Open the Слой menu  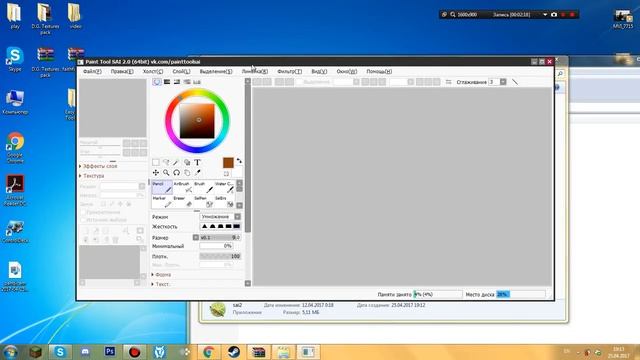pos(181,71)
